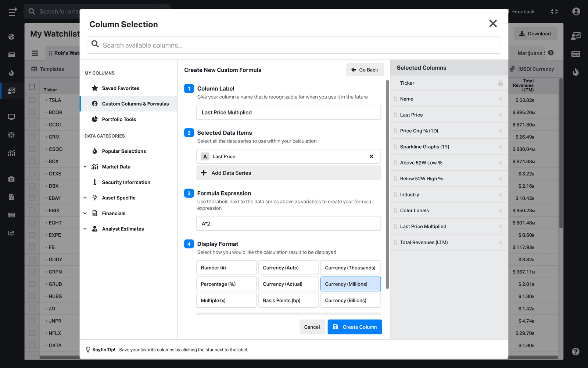Open Saved Favorites in My Columns
The width and height of the screenshot is (588, 368).
121,88
